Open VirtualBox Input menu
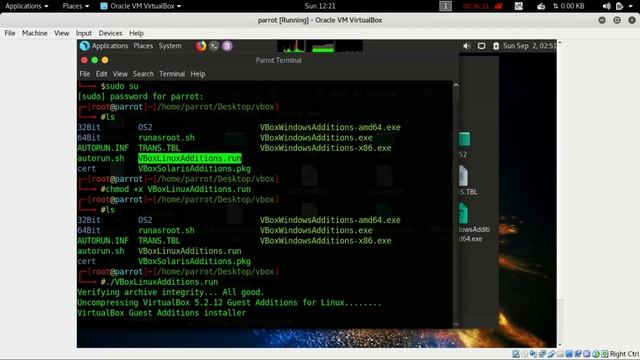640x360 pixels. coord(84,33)
